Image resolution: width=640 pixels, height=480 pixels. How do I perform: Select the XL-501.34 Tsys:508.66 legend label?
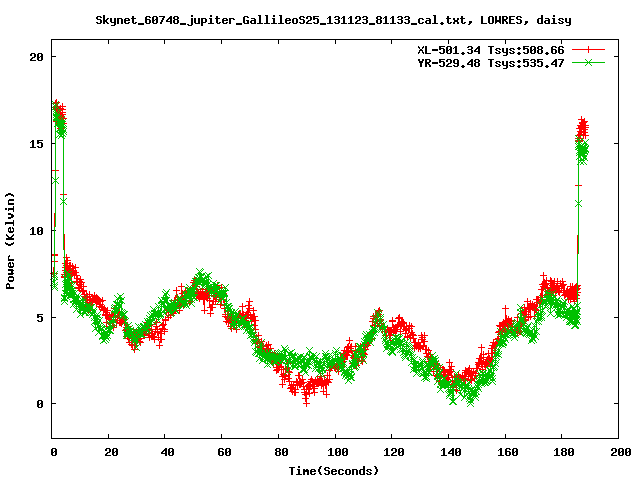(x=491, y=50)
